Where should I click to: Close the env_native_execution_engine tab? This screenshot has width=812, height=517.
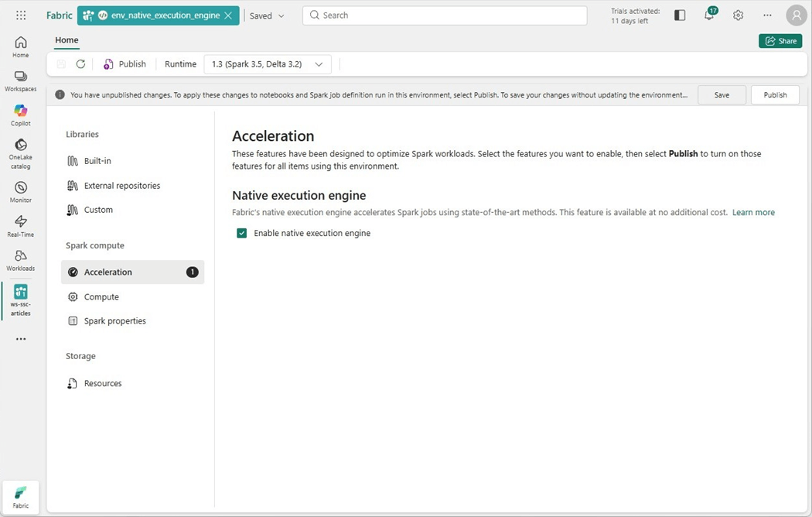tap(228, 15)
